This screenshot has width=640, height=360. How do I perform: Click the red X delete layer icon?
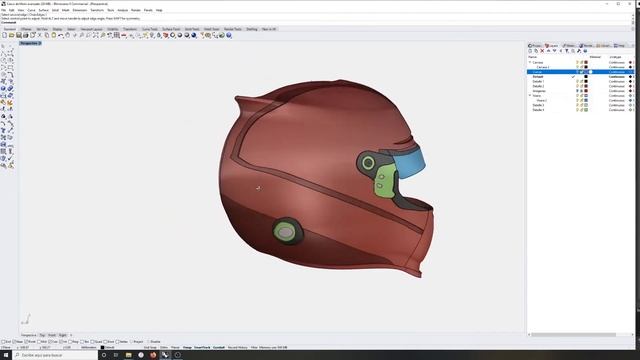(x=542, y=51)
